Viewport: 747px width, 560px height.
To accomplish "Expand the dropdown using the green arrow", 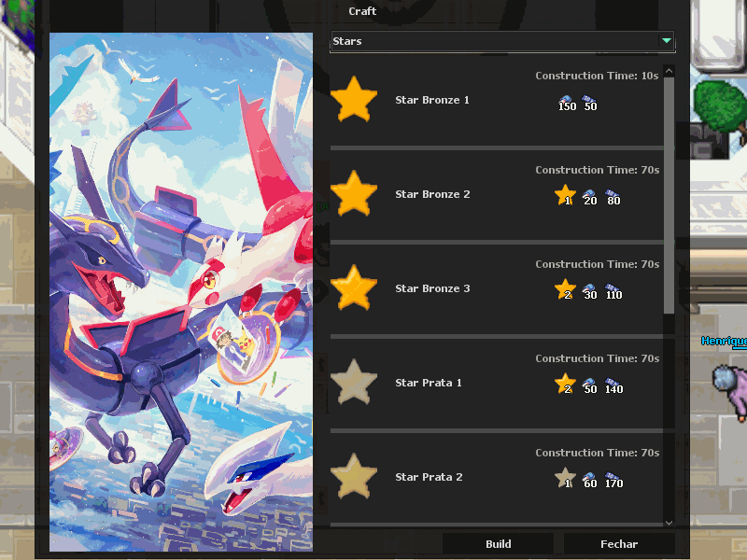I will [667, 40].
